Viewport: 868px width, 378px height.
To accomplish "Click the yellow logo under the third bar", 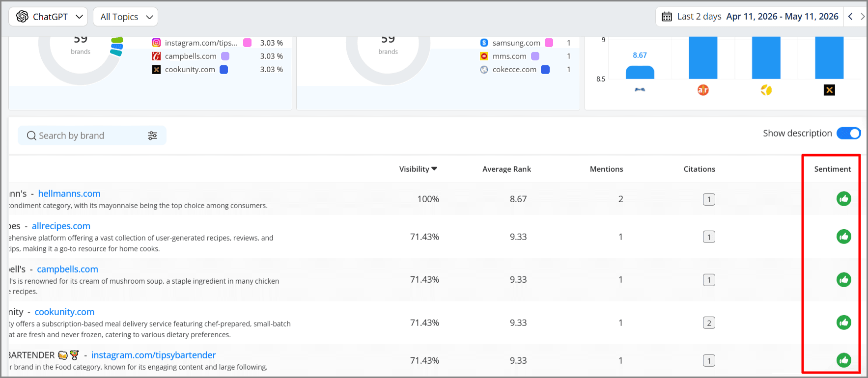I will (766, 90).
